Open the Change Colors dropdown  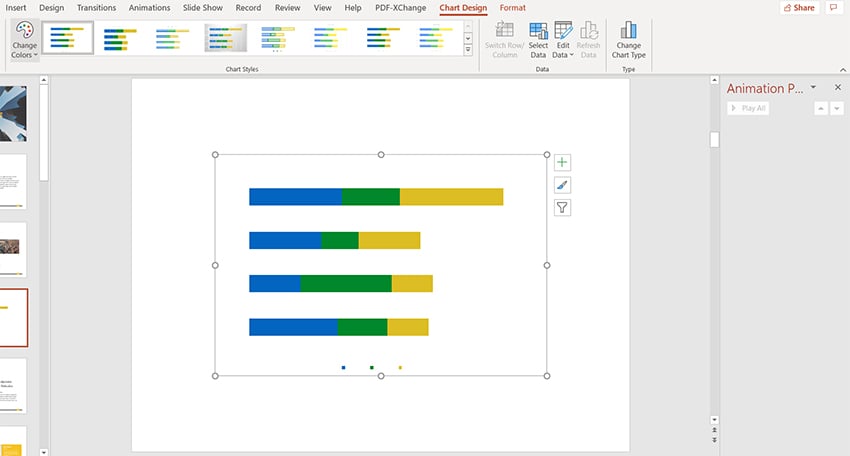tap(25, 40)
